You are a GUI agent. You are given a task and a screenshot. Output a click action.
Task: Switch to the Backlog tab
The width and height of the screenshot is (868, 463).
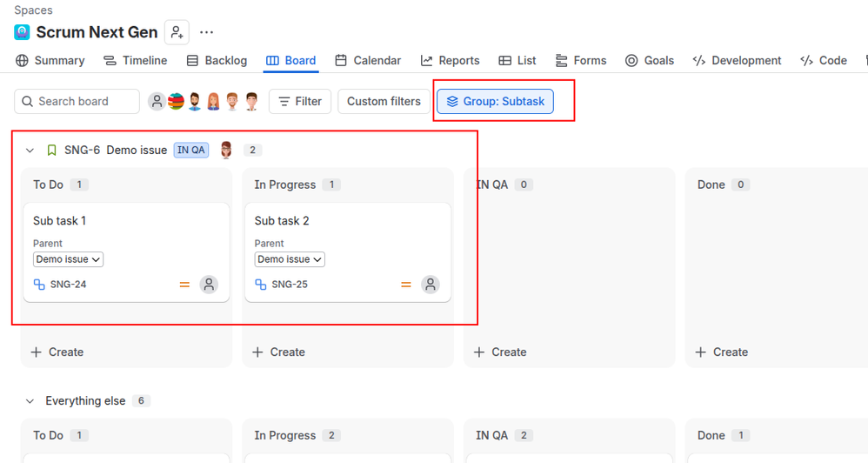tap(217, 60)
